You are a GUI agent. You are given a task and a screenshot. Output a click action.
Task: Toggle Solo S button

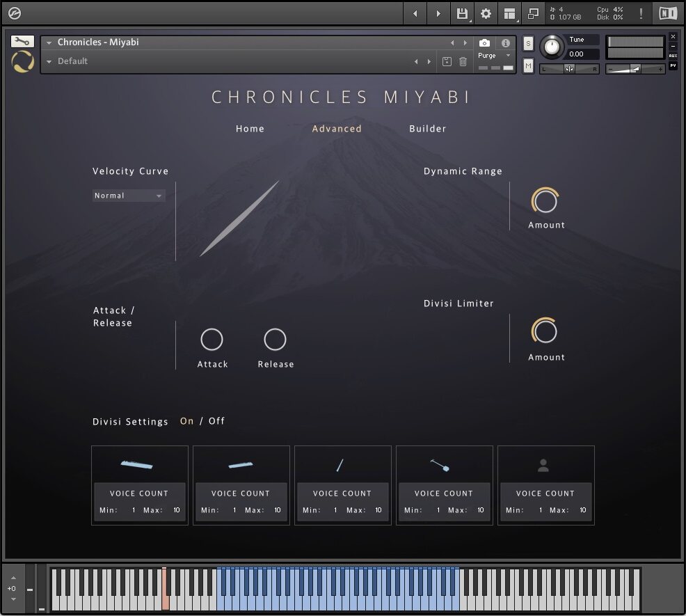click(x=528, y=44)
